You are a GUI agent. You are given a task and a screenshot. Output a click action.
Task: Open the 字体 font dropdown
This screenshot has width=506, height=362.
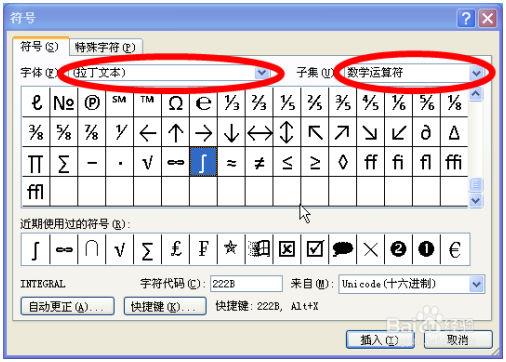[262, 73]
